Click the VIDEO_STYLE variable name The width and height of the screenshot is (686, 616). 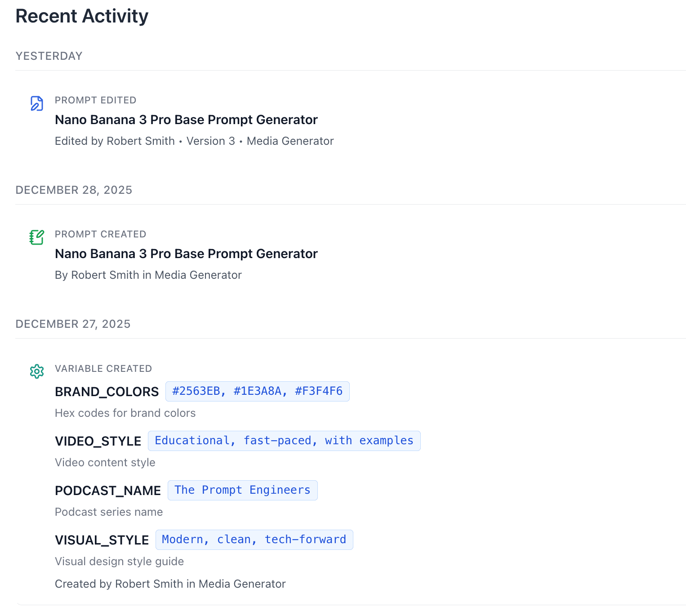(x=98, y=441)
